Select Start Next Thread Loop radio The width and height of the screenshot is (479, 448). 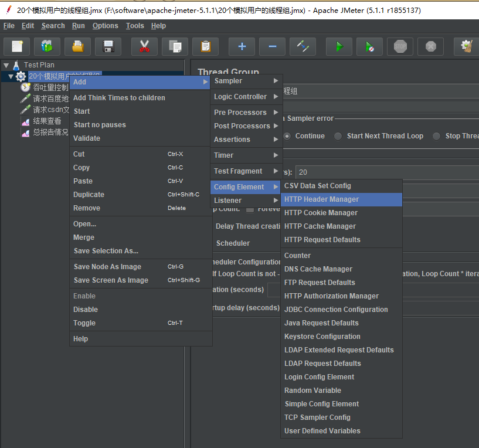(x=338, y=136)
